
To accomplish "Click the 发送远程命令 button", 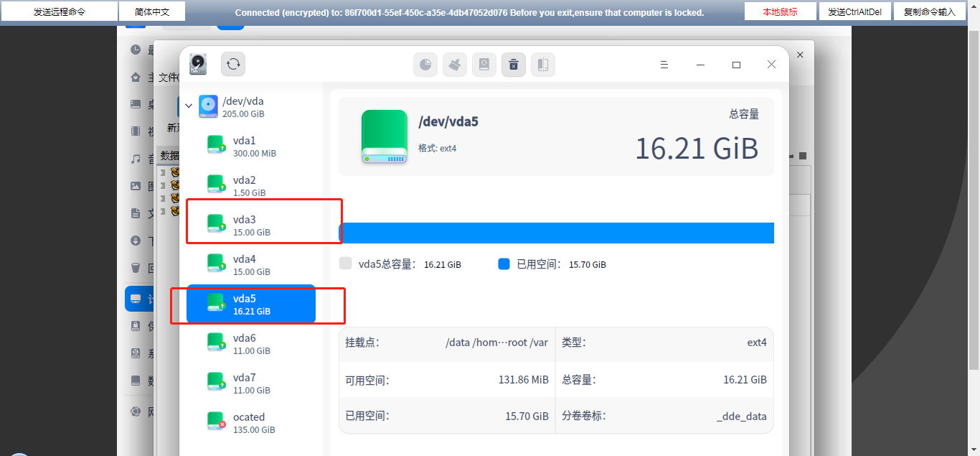I will [60, 11].
